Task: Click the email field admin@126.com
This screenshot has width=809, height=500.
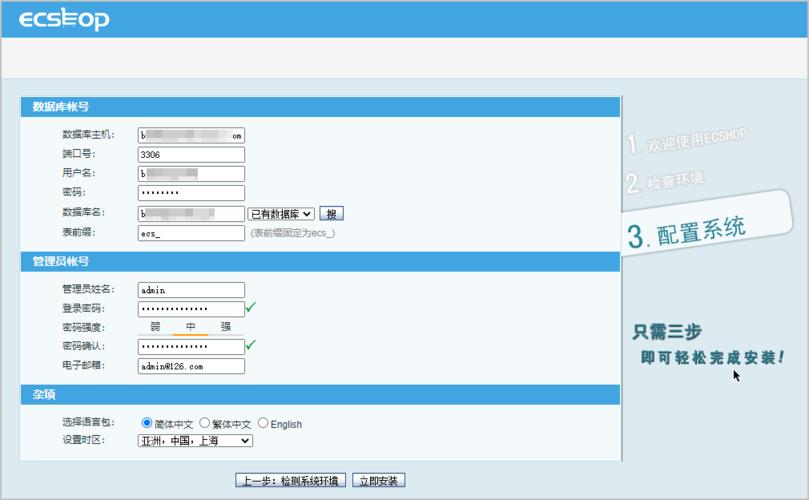Action: click(x=191, y=366)
